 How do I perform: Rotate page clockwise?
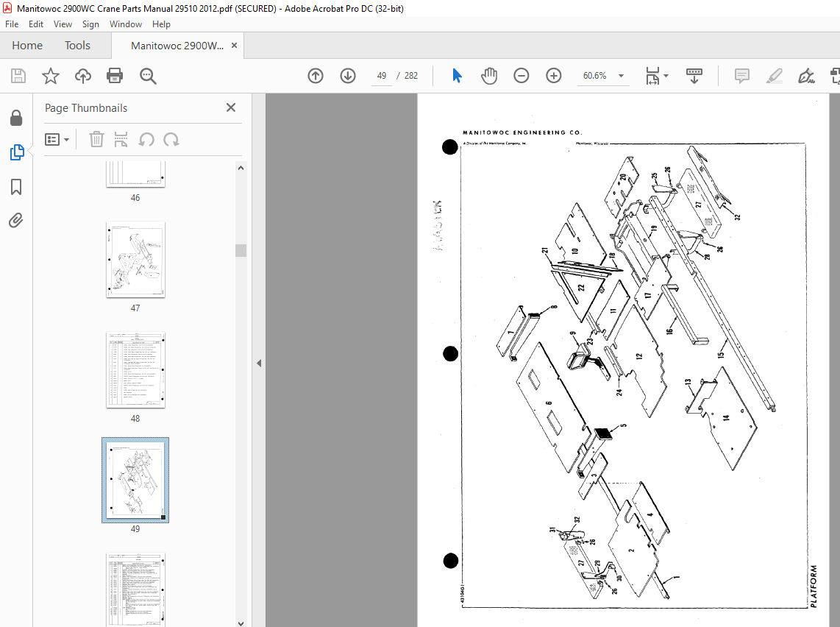(171, 139)
